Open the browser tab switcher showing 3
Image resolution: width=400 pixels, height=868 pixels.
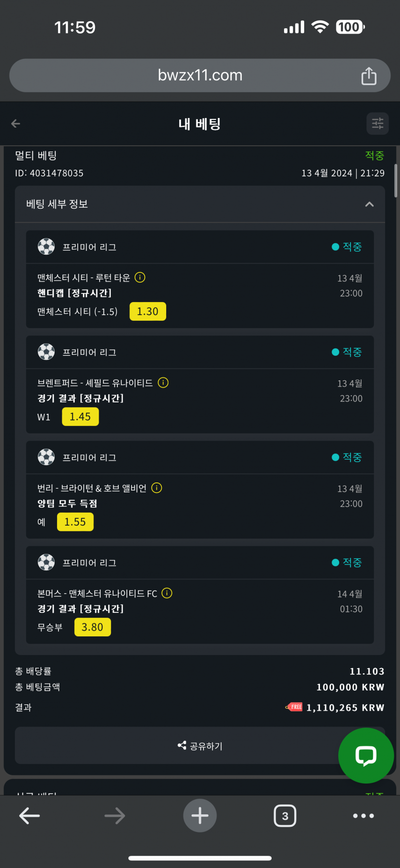point(285,815)
